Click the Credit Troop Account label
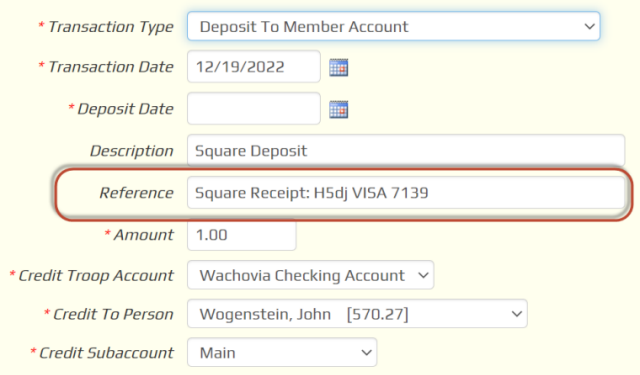Viewport: 640px width, 375px height. pos(96,276)
